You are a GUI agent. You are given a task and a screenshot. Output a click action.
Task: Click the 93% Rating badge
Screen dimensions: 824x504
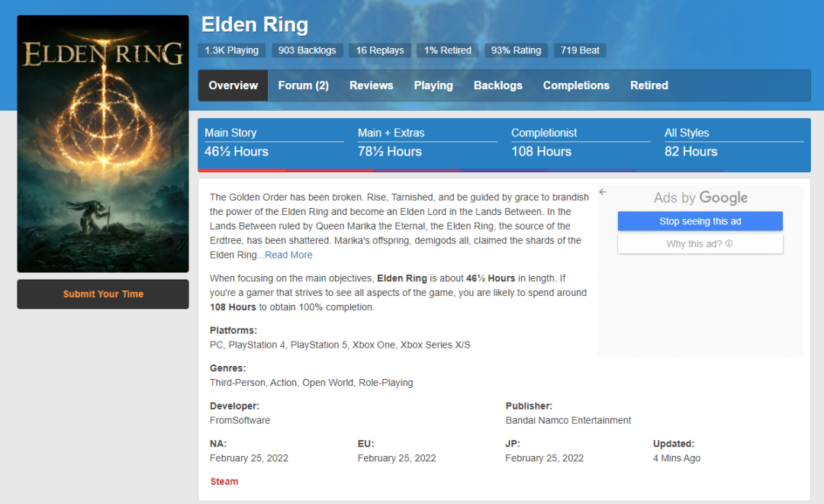pos(516,50)
